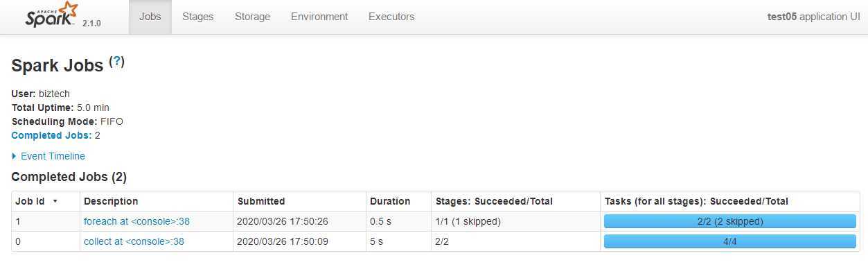
Task: Jump to Completed Jobs link
Action: pos(51,135)
